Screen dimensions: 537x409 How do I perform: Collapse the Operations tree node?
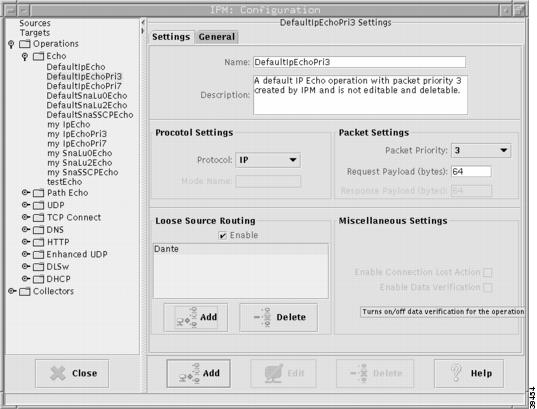click(x=11, y=45)
